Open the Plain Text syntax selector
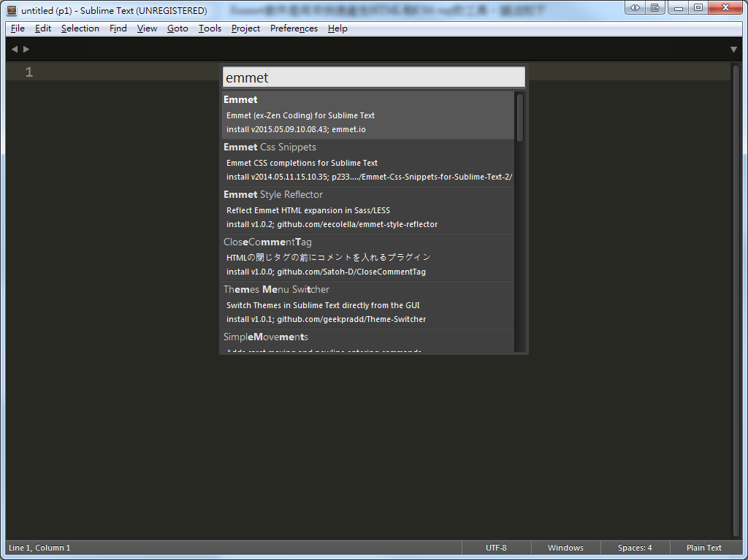 704,548
